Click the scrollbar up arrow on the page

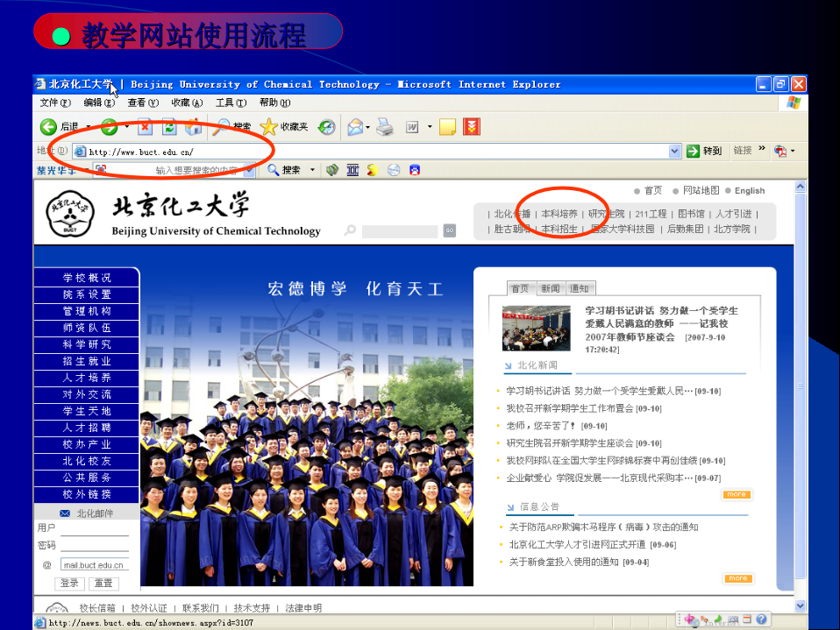(x=801, y=187)
